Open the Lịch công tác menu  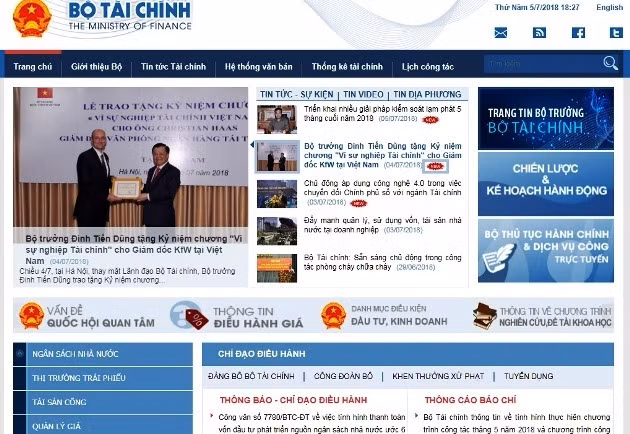428,66
